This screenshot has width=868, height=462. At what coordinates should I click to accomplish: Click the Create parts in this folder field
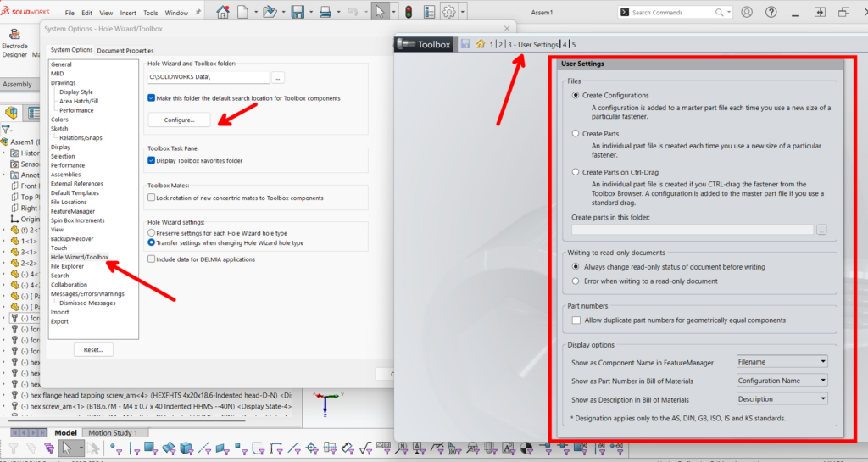pyautogui.click(x=693, y=230)
